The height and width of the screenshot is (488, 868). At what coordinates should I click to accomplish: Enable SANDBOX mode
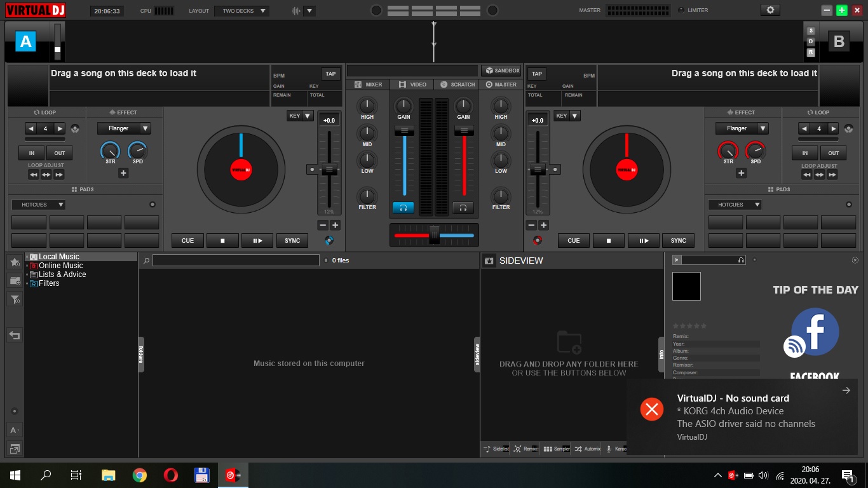(x=501, y=71)
